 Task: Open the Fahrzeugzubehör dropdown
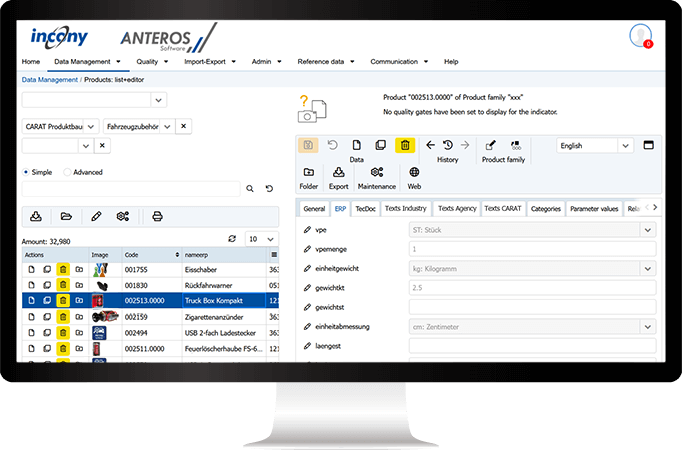point(167,127)
